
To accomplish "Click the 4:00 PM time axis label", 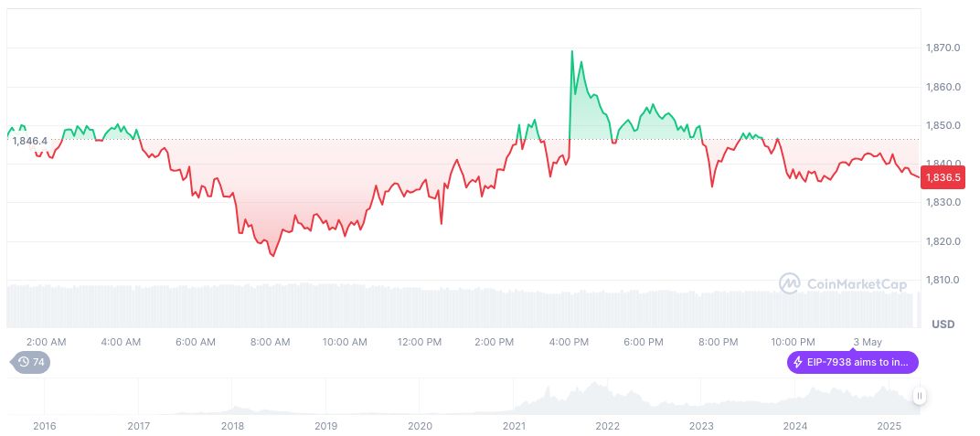I will coord(569,342).
